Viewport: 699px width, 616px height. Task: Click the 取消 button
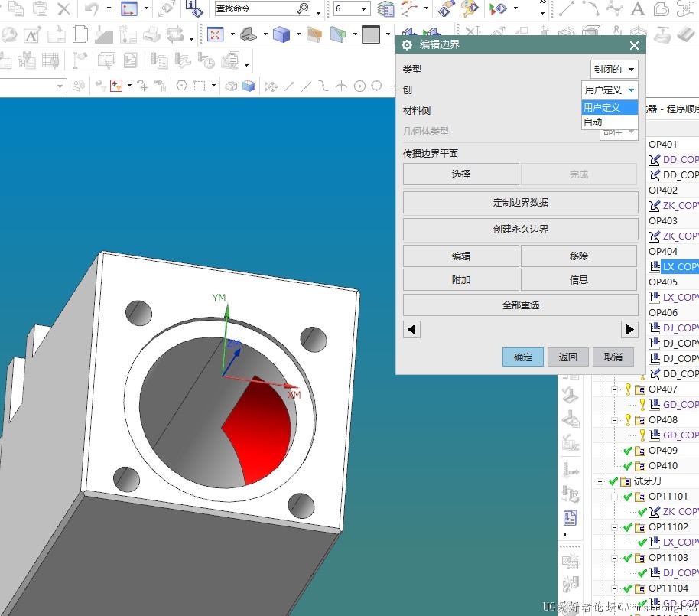click(613, 357)
